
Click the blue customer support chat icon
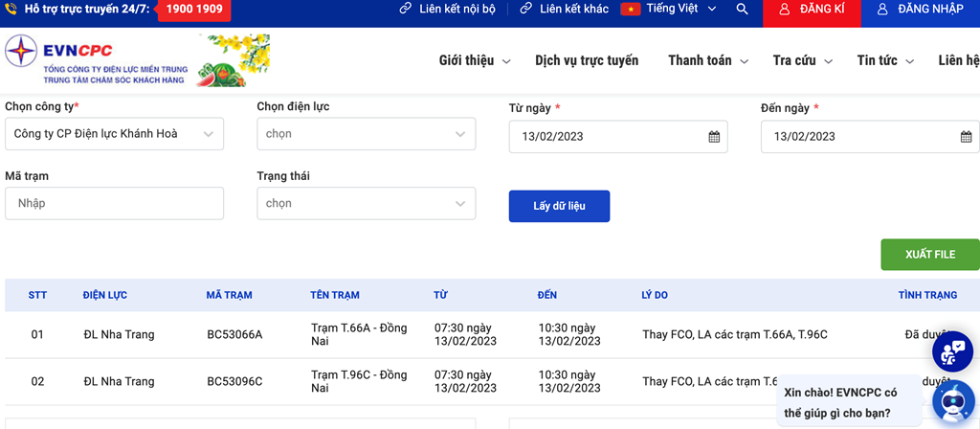click(951, 353)
